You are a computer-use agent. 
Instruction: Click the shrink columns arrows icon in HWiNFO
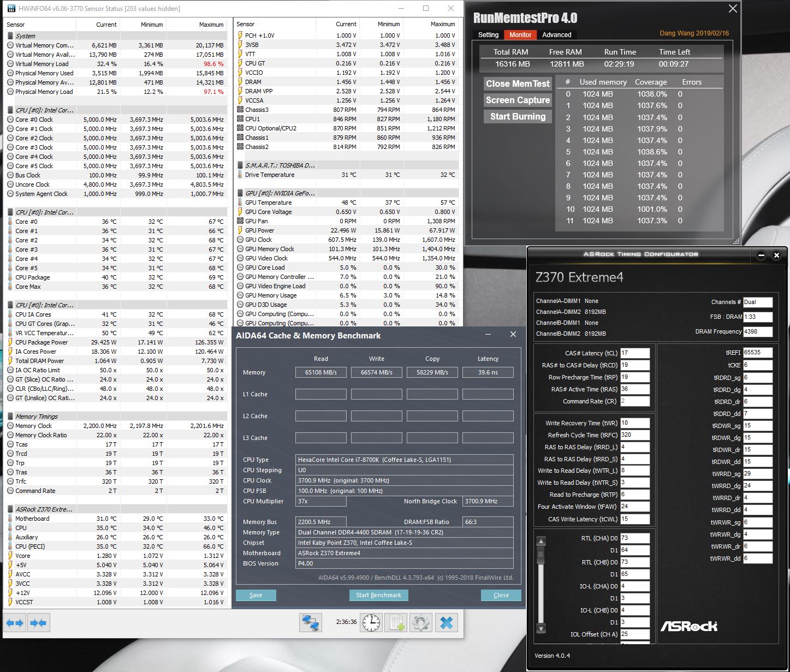[x=38, y=623]
